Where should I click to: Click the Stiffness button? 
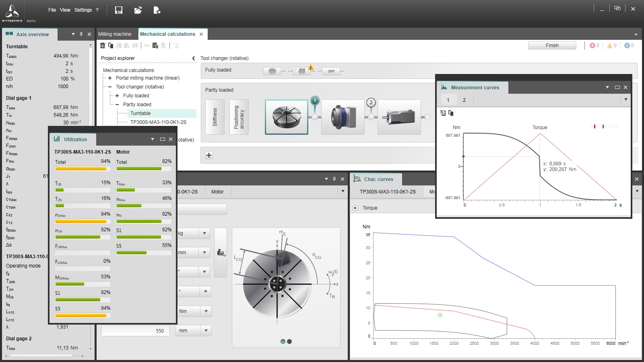(x=215, y=117)
